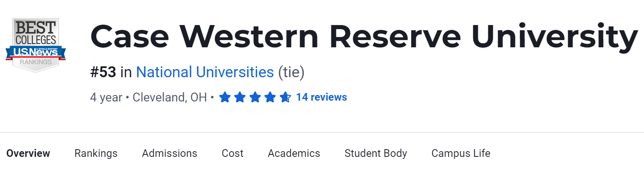
Task: Switch to the Campus Life tab
Action: coord(461,154)
